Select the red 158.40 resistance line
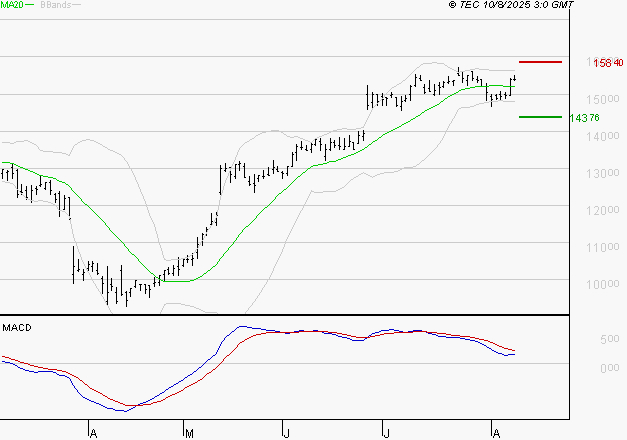The width and height of the screenshot is (627, 440). coord(540,62)
